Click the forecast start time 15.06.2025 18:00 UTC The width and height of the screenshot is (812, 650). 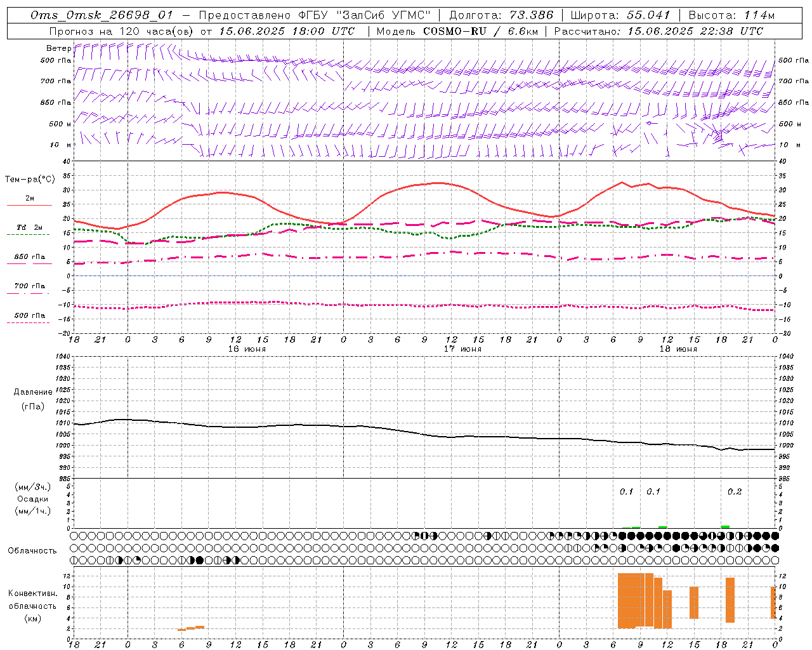pyautogui.click(x=287, y=31)
